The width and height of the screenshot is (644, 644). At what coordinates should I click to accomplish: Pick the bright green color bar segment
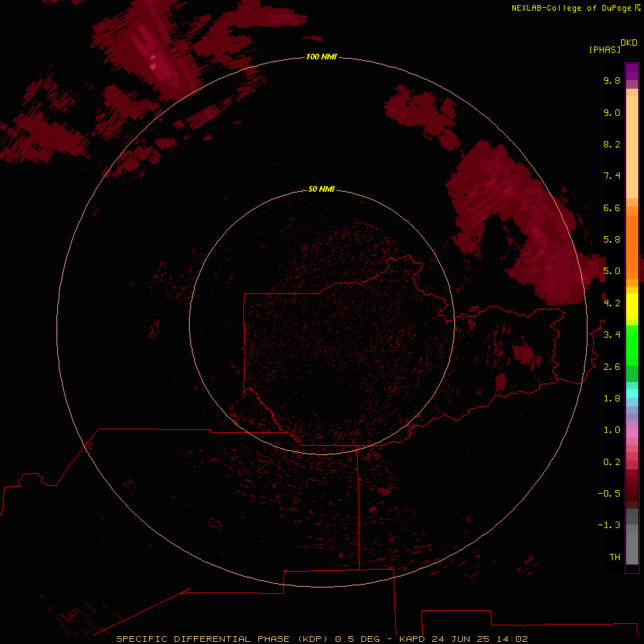click(x=632, y=345)
